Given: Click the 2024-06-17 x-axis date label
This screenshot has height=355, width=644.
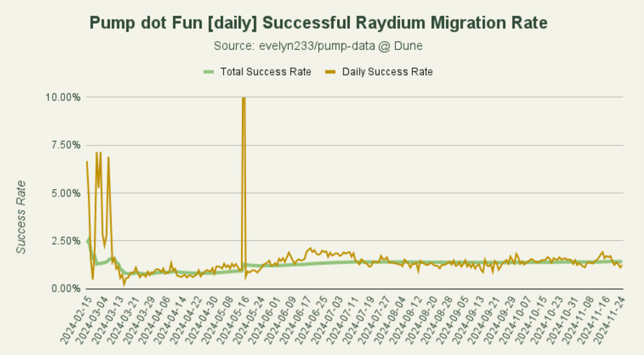Looking at the screenshot, I should [x=295, y=320].
